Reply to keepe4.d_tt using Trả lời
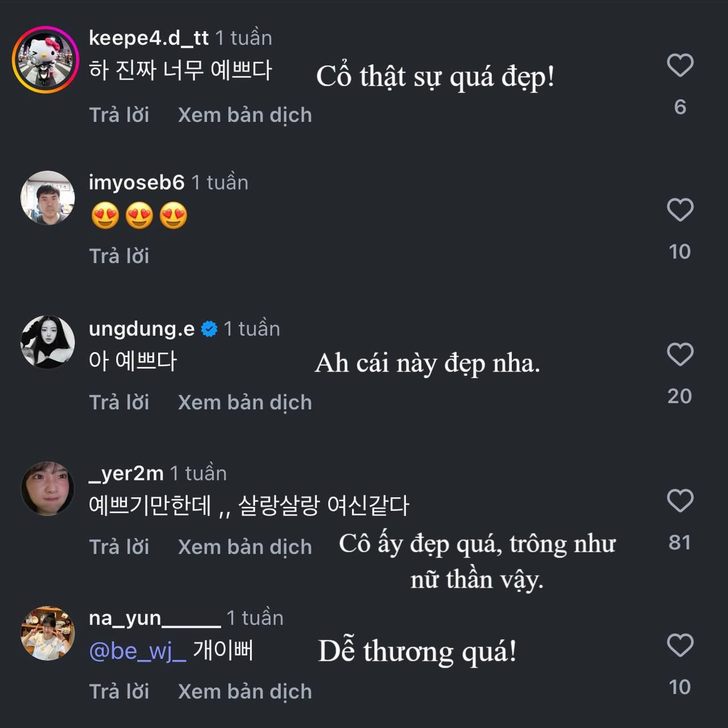The width and height of the screenshot is (728, 728). pos(119,115)
